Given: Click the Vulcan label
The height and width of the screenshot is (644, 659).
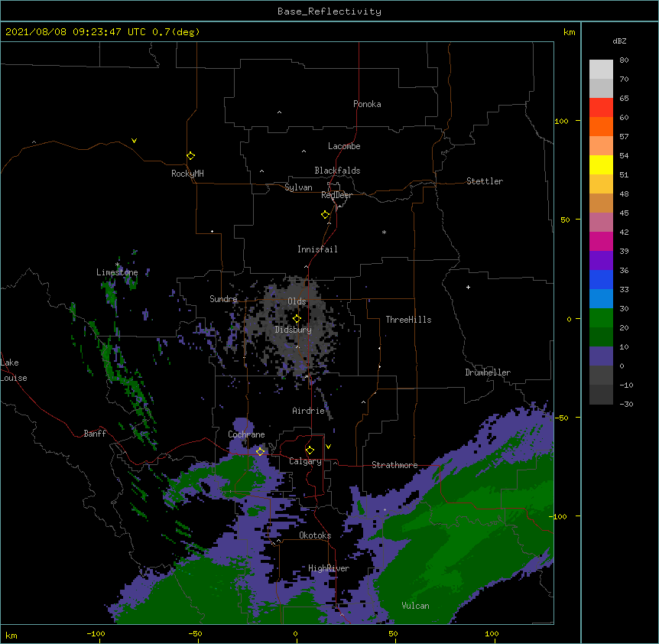Looking at the screenshot, I should click(x=415, y=606).
